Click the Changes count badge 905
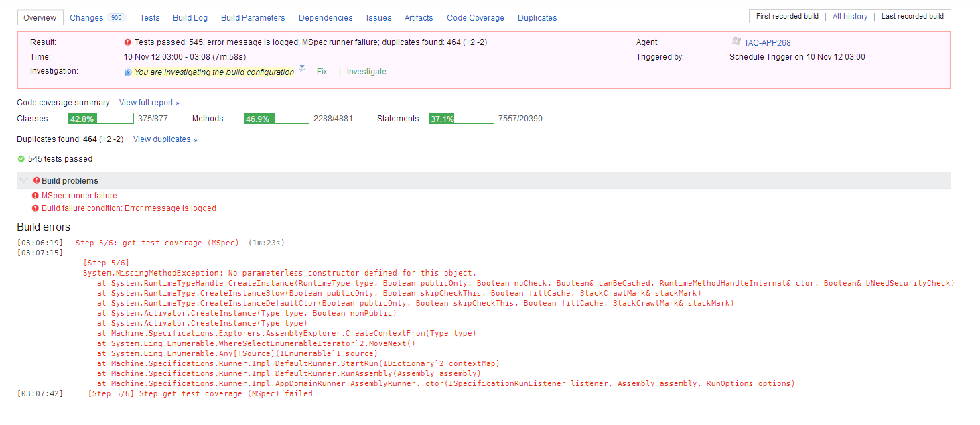 click(117, 18)
